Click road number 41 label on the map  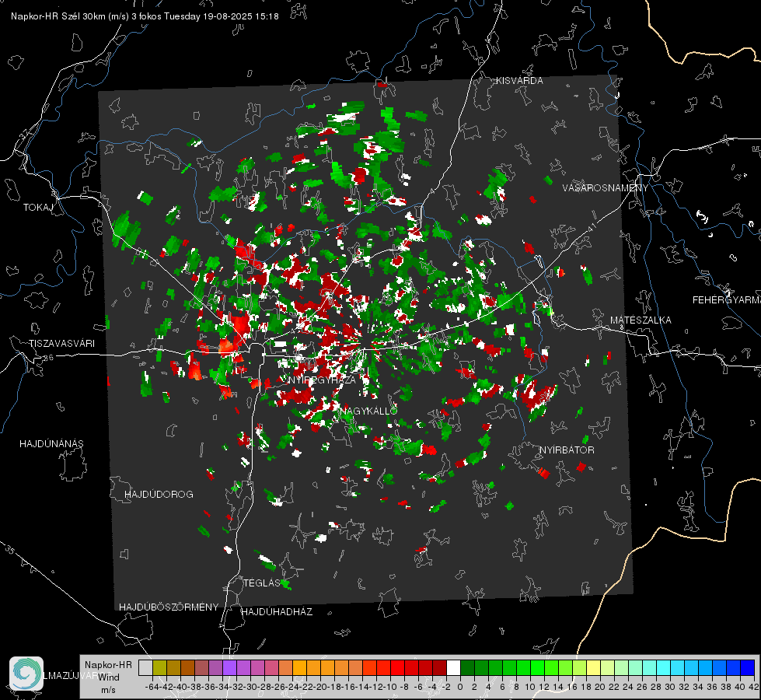point(591,226)
